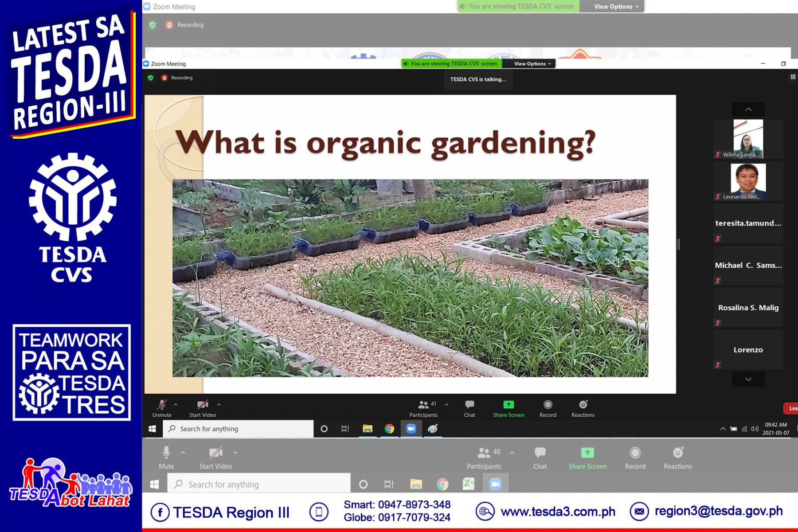
Task: Show hidden tray icons arrow
Action: (723, 429)
